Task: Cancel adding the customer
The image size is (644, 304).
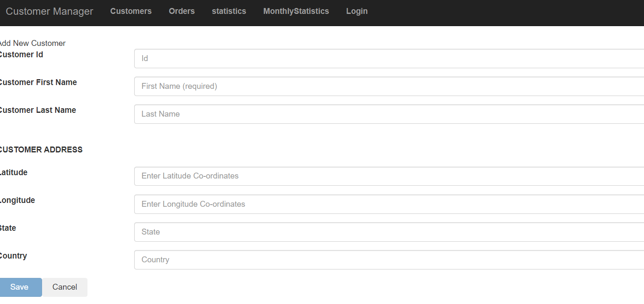Action: pos(65,287)
